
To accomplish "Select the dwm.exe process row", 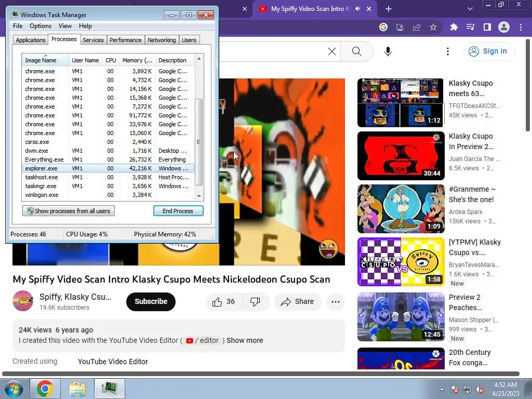I will tap(108, 151).
